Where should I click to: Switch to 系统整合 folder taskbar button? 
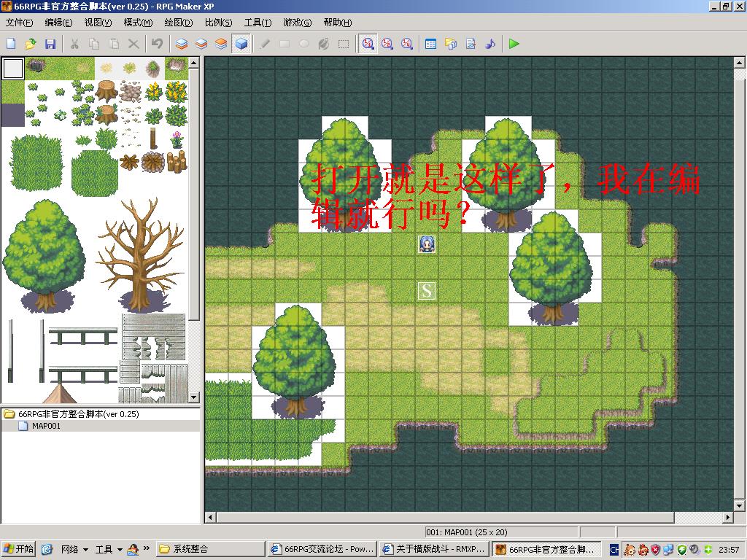(210, 549)
